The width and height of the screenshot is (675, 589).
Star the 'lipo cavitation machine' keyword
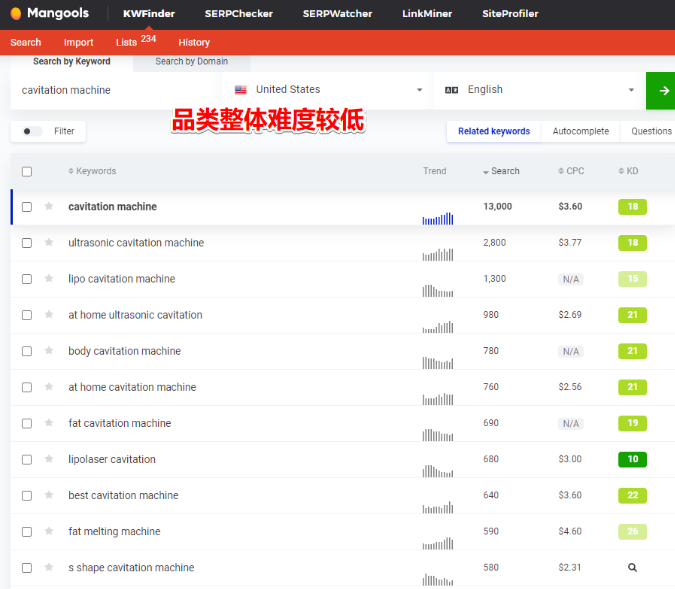pyautogui.click(x=49, y=279)
